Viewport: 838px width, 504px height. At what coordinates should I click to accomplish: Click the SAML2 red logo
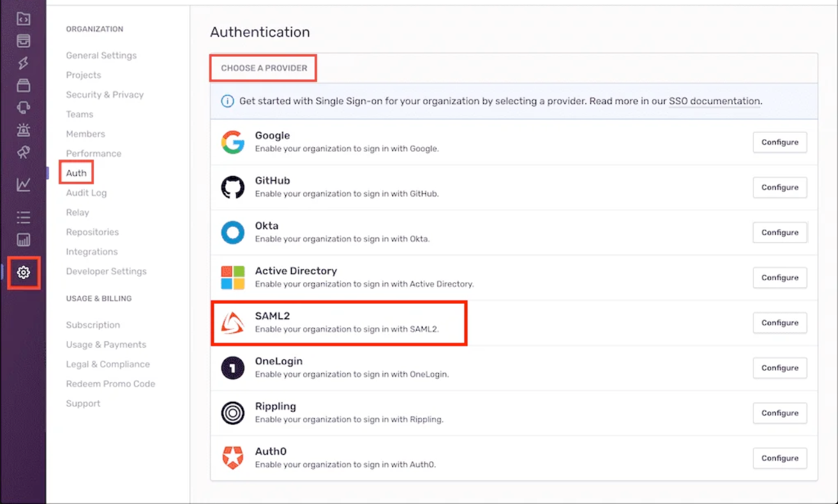[x=233, y=323]
